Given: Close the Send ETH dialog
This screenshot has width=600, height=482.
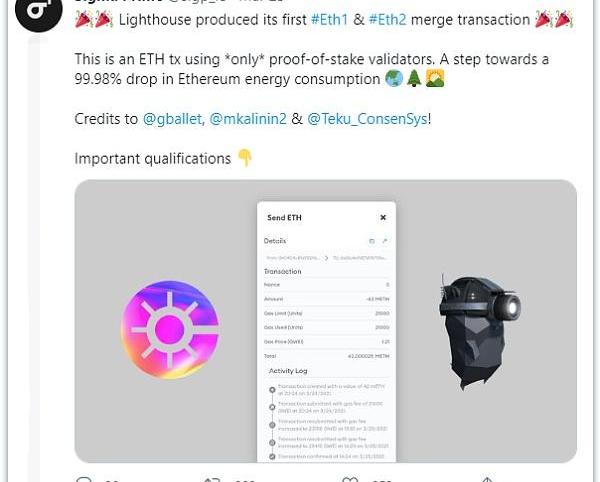Looking at the screenshot, I should click(x=383, y=217).
